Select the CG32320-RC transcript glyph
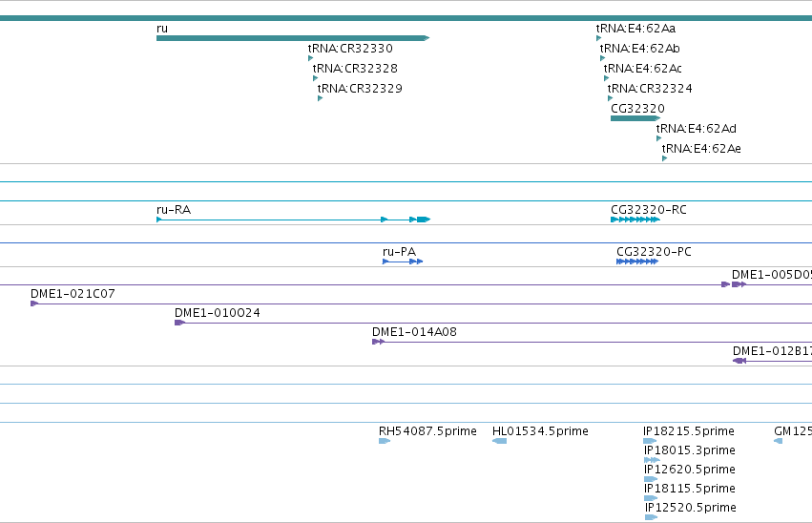Image resolution: width=812 pixels, height=523 pixels. pos(635,220)
